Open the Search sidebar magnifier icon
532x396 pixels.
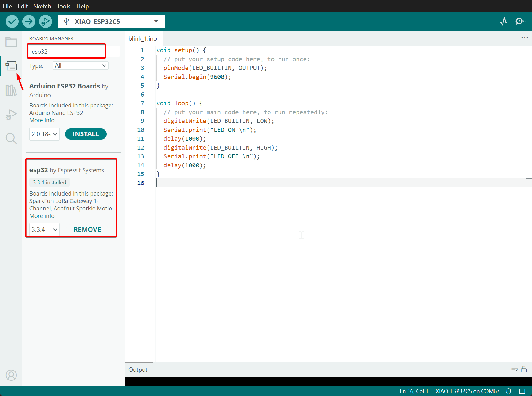[x=11, y=138]
